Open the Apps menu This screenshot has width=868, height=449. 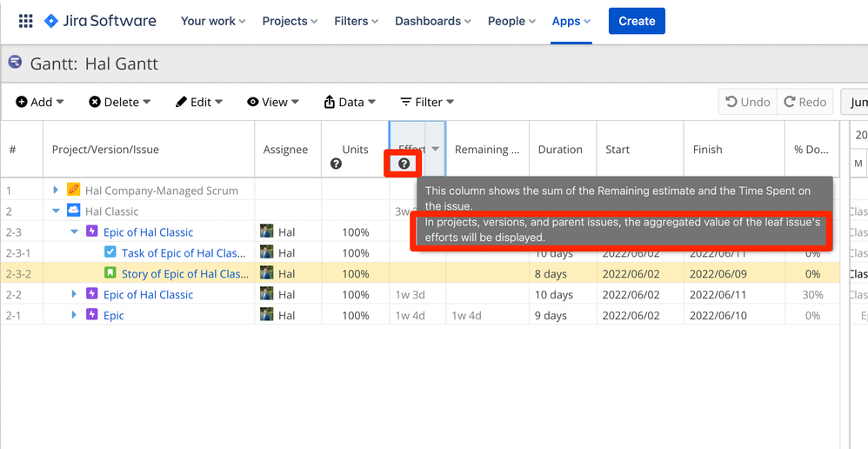click(x=571, y=21)
